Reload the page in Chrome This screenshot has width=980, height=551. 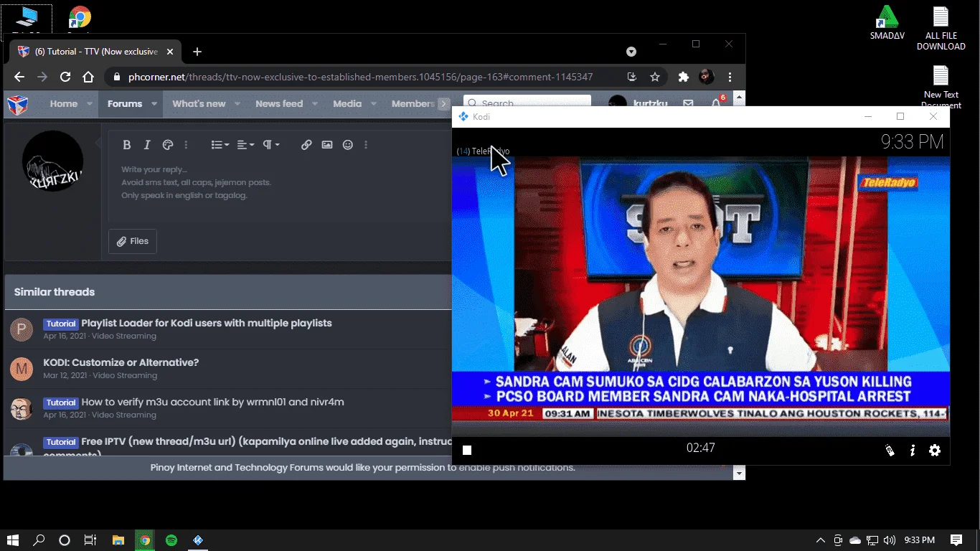[65, 77]
